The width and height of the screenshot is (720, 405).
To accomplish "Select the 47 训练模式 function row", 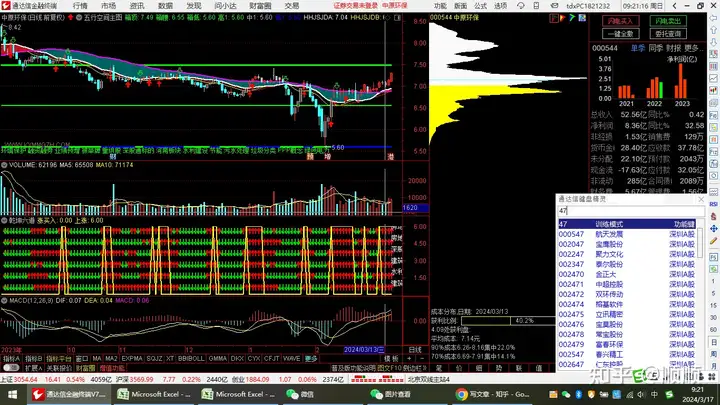I will pos(626,224).
